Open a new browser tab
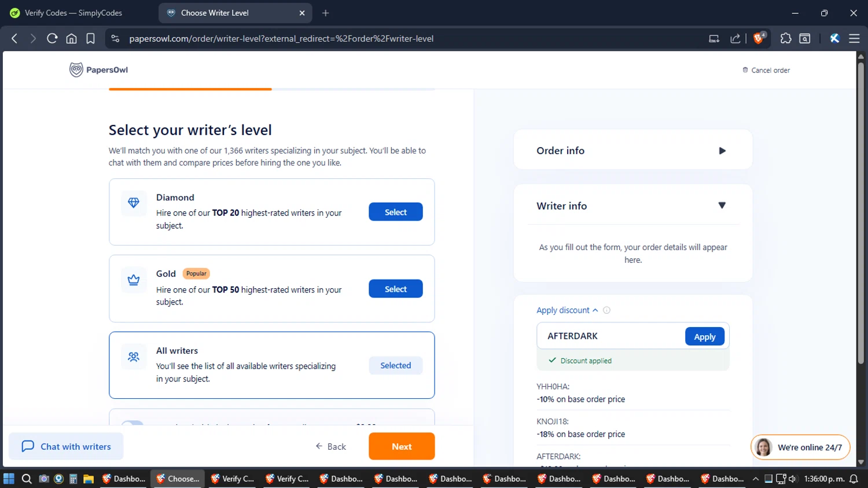This screenshot has width=868, height=488. pos(326,13)
